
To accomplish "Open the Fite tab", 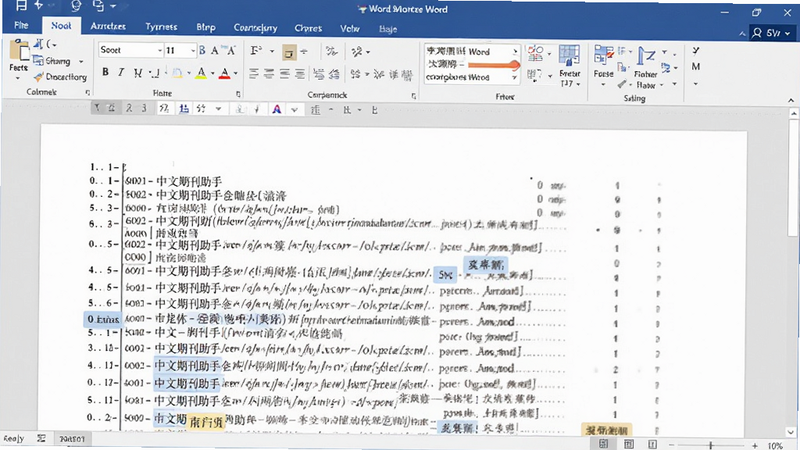I will pos(21,25).
